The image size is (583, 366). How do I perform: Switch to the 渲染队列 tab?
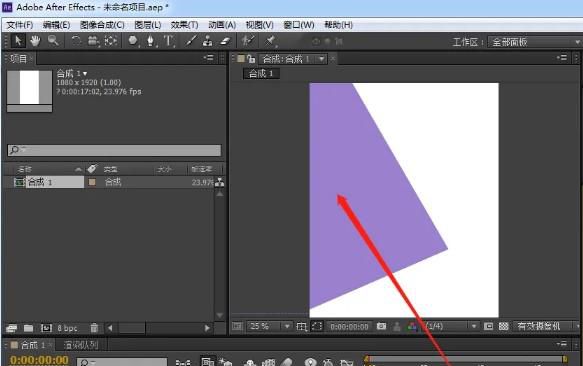81,345
